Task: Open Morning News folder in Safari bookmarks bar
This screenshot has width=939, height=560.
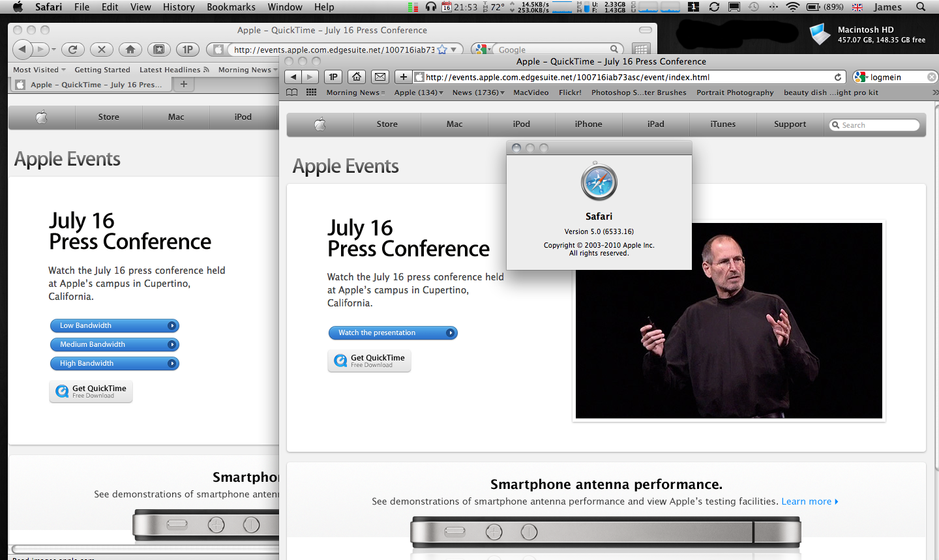Action: click(355, 93)
